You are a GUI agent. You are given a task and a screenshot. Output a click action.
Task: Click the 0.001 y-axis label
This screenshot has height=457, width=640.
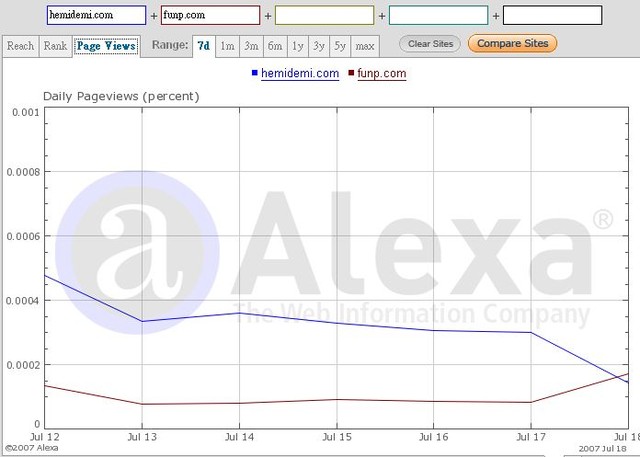point(26,112)
